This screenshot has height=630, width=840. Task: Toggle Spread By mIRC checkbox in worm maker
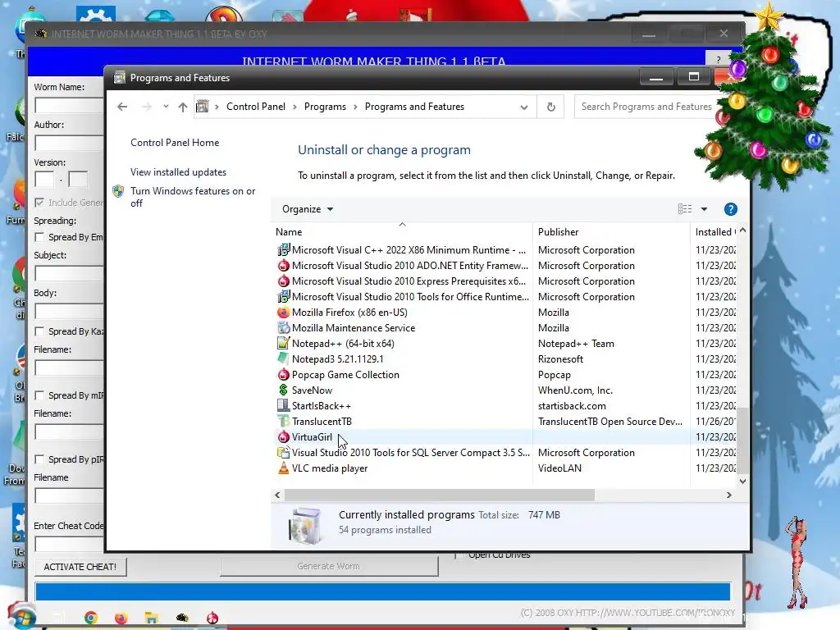tap(39, 395)
